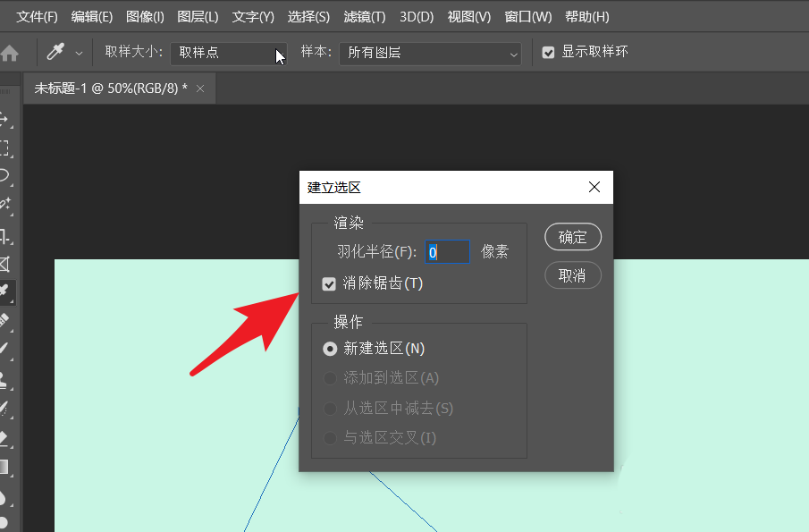Expand the tool preset chevron beside the eyedropper
Screen dimensions: 809x532
point(79,53)
